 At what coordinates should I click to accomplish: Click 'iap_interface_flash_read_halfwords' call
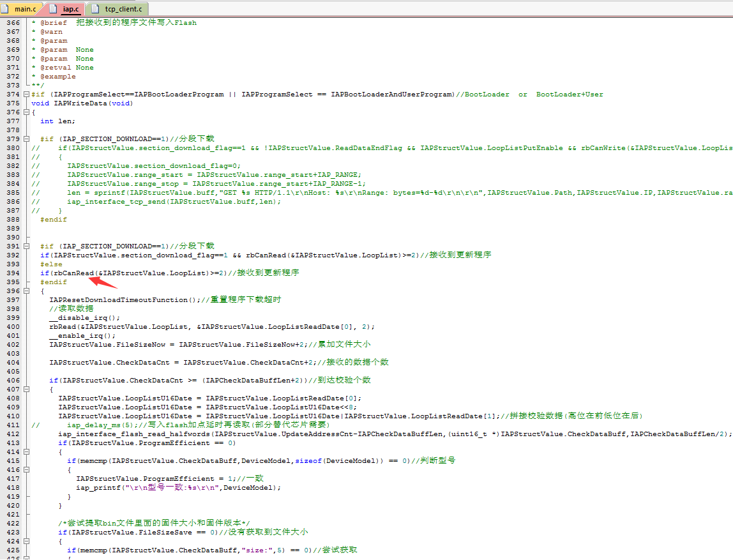pyautogui.click(x=133, y=434)
